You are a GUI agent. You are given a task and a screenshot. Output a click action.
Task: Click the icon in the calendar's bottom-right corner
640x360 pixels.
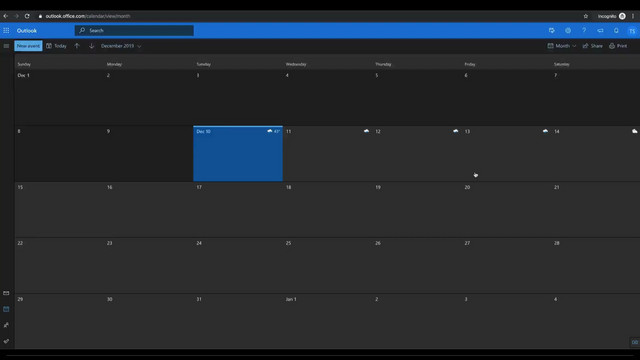[635, 342]
